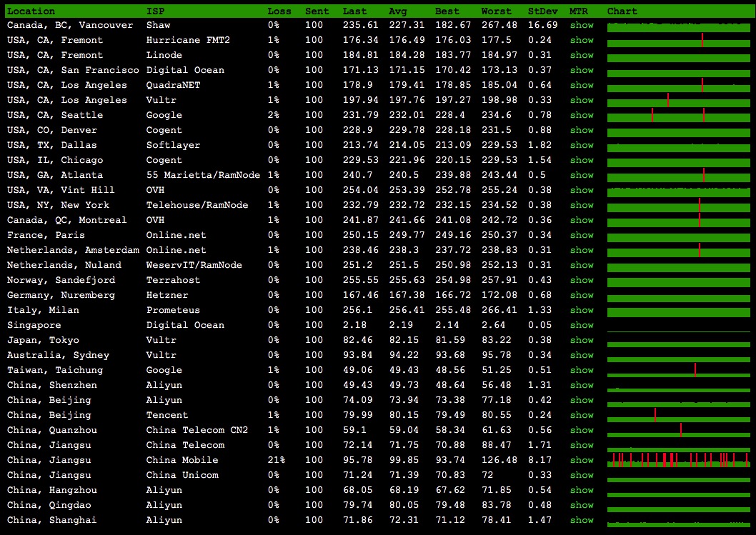Show MTR for Nuland WeservIT/RamNode
Image resolution: width=756 pixels, height=535 pixels.
(582, 265)
